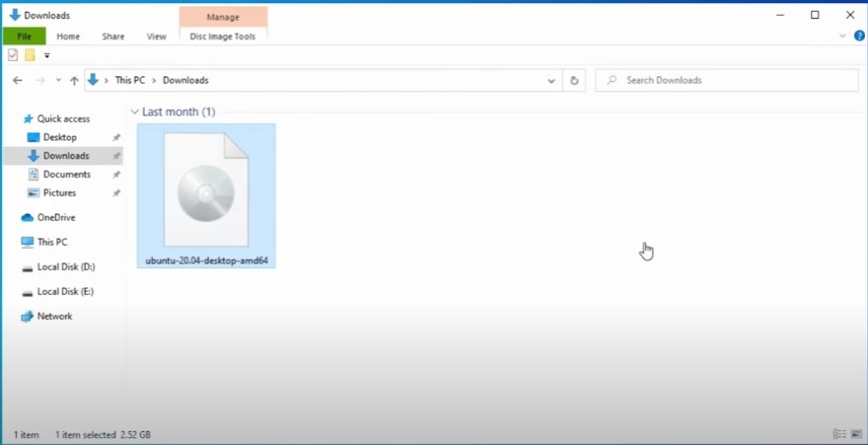This screenshot has width=868, height=445.
Task: Select the Disc Image Tools tab
Action: [223, 37]
